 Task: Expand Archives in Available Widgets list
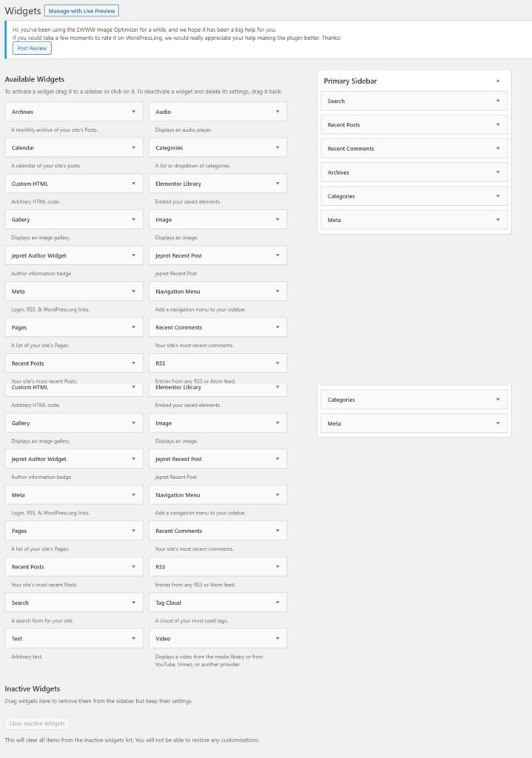pyautogui.click(x=133, y=112)
